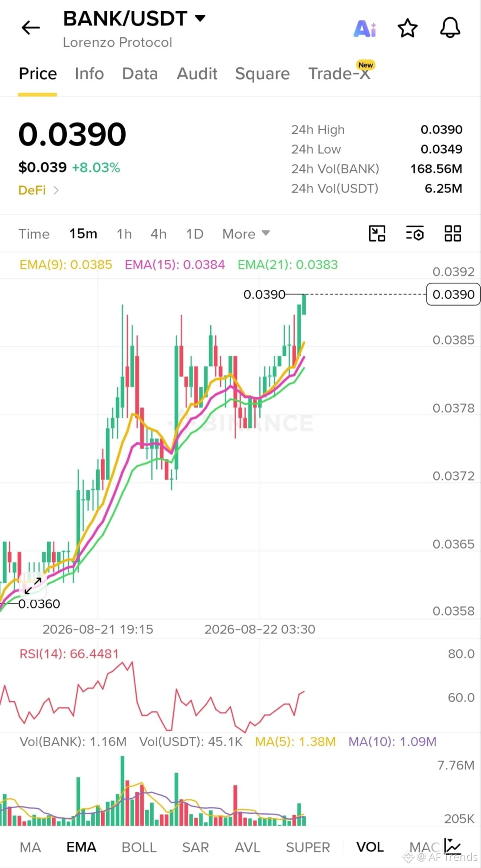481x868 pixels.
Task: Select the 1h interval
Action: click(124, 234)
